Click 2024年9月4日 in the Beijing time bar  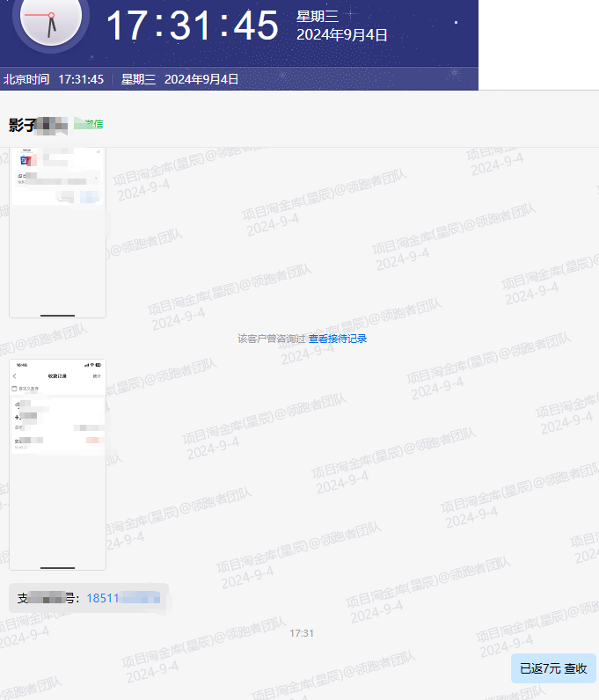[x=201, y=79]
